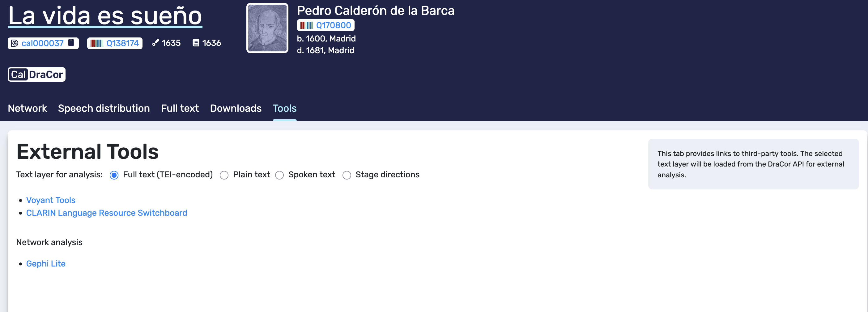Click the DraCor logo icon before cal000037

click(x=15, y=43)
